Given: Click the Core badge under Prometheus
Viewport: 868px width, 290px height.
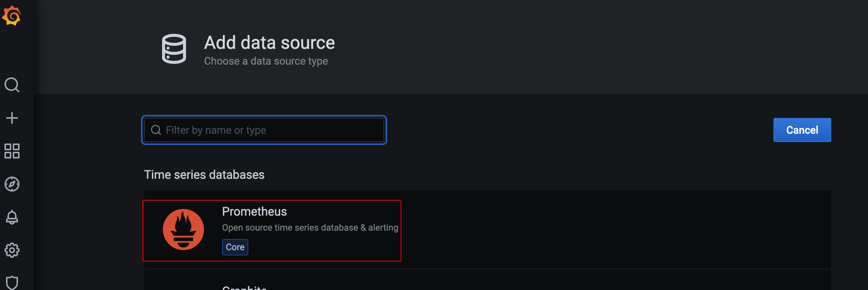Looking at the screenshot, I should click(x=235, y=247).
